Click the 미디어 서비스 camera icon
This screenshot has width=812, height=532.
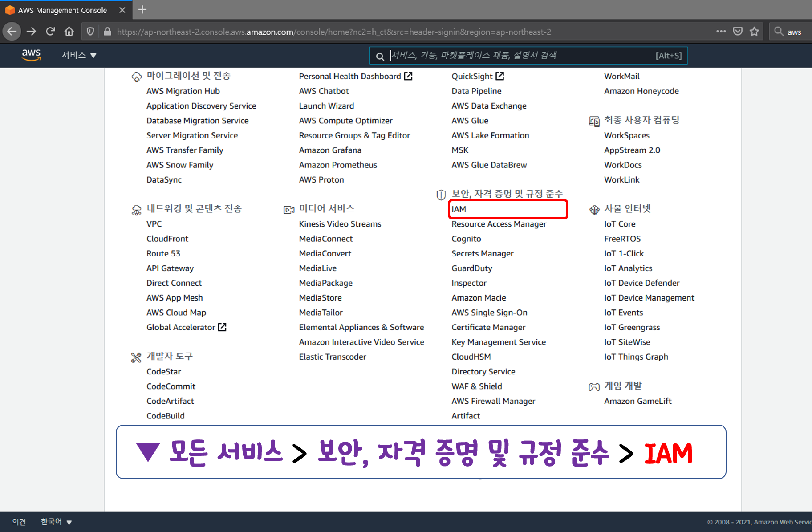coord(289,210)
